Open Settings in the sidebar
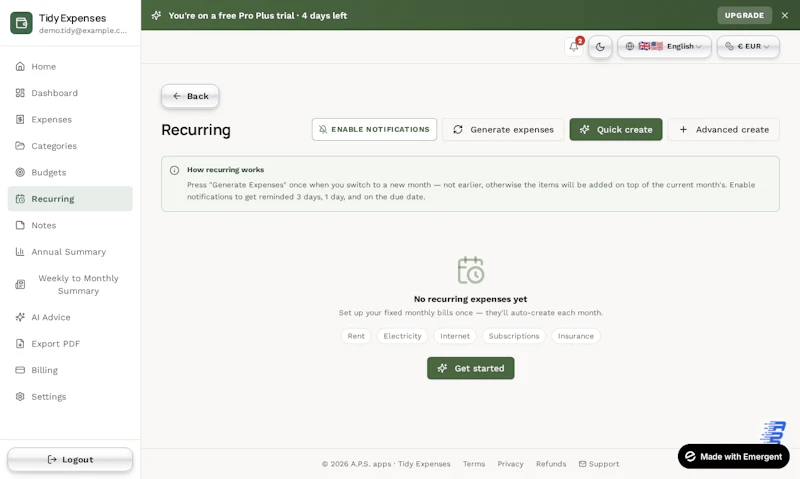Viewport: 800px width, 479px height. coord(70,397)
